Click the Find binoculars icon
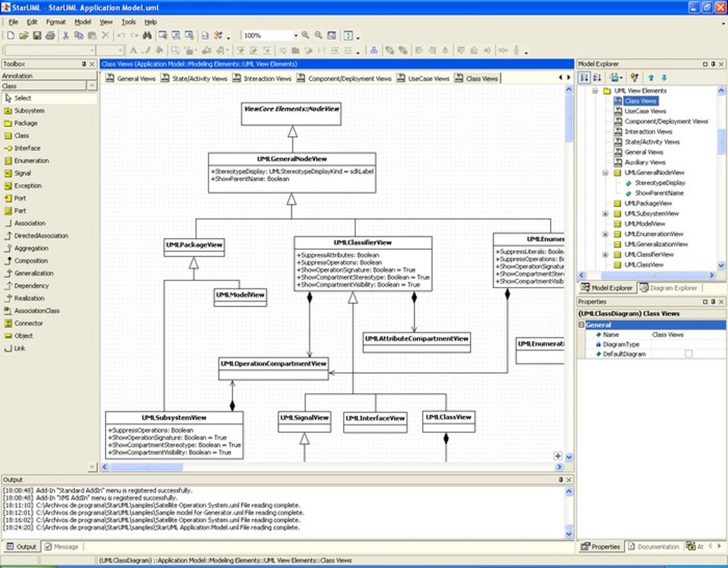This screenshot has width=728, height=568. [x=147, y=35]
